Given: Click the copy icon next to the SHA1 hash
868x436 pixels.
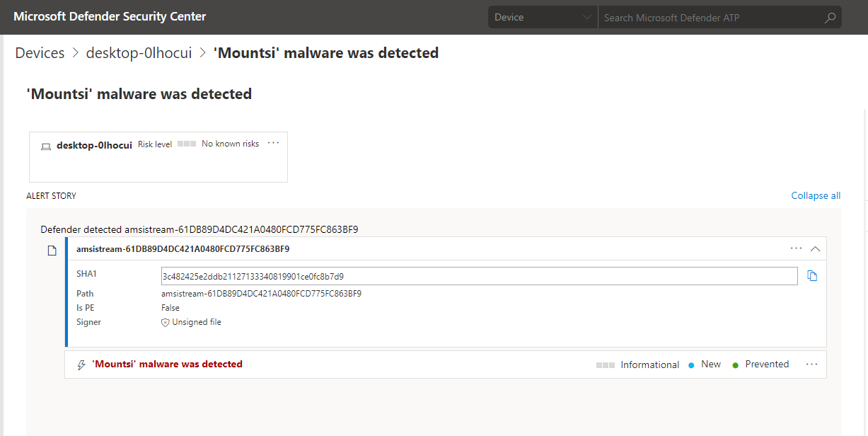Looking at the screenshot, I should pyautogui.click(x=812, y=275).
